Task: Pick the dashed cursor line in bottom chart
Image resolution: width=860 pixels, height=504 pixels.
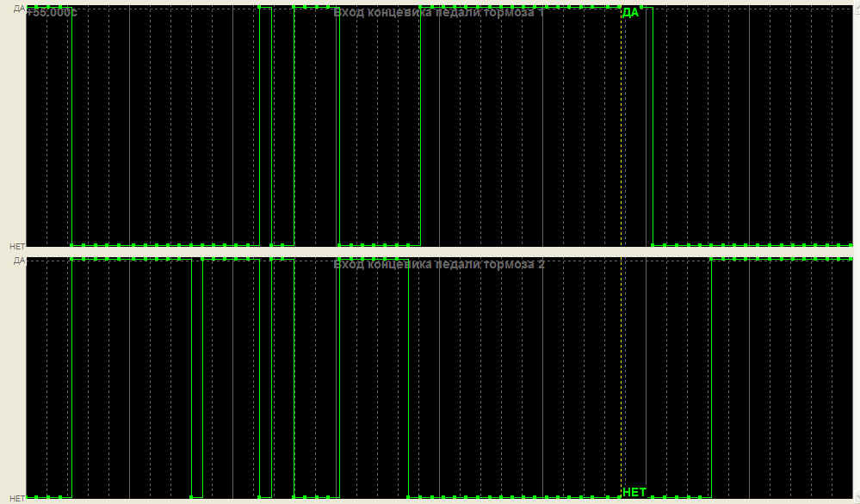Action: coord(622,378)
